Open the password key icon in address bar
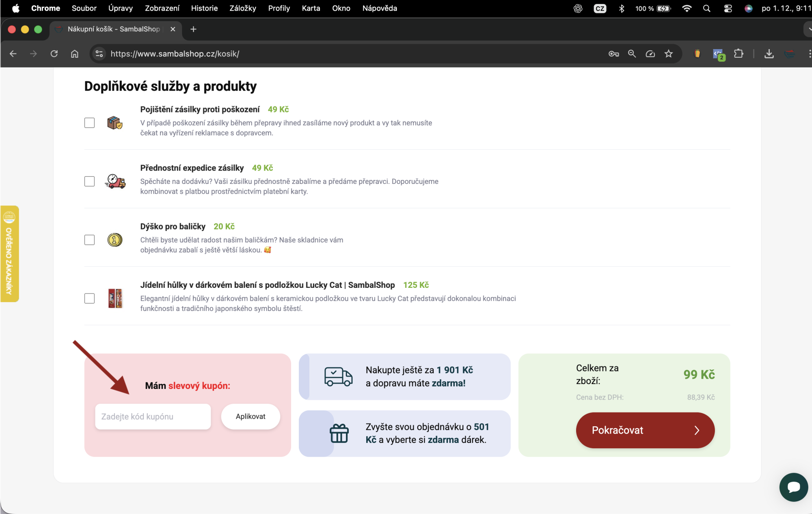Viewport: 812px width, 514px height. pyautogui.click(x=613, y=54)
